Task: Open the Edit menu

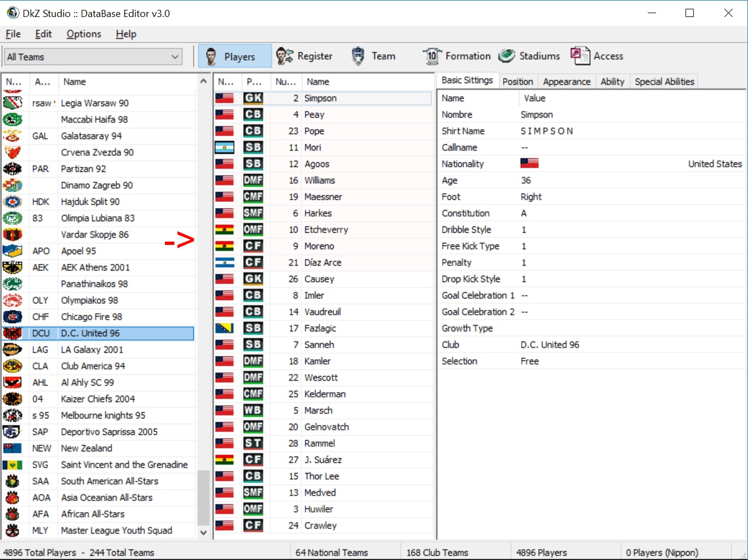Action: [x=43, y=34]
